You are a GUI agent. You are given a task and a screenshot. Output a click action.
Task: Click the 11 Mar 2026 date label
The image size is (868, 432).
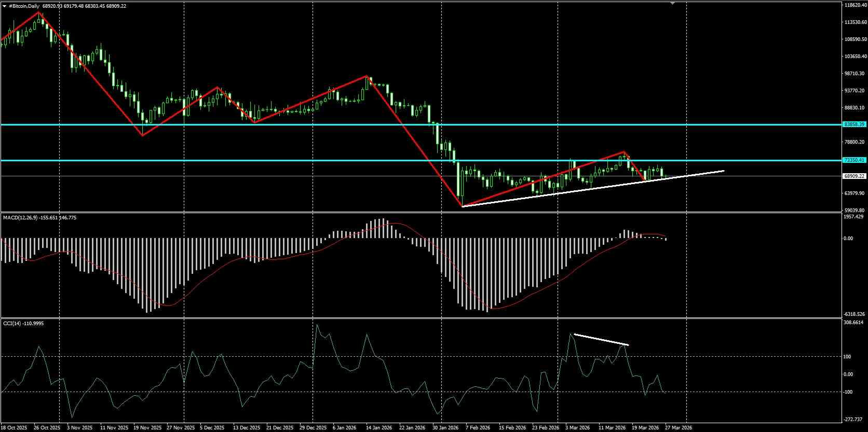coord(612,428)
